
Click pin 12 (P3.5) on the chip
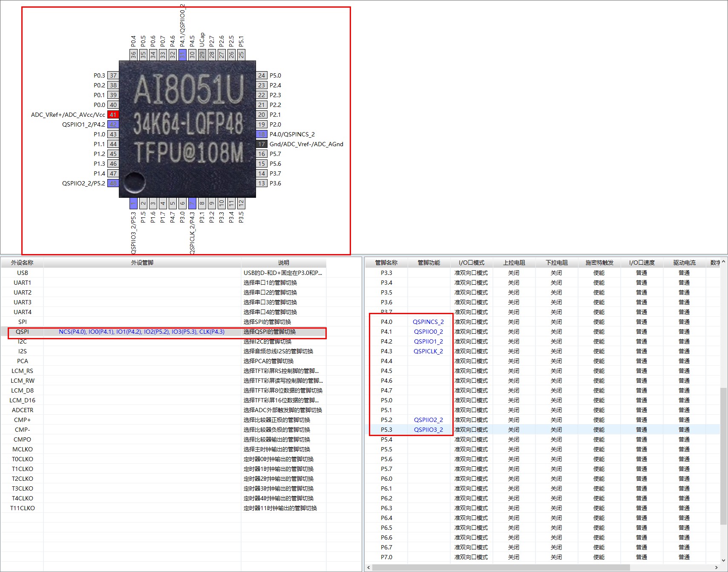coord(241,203)
